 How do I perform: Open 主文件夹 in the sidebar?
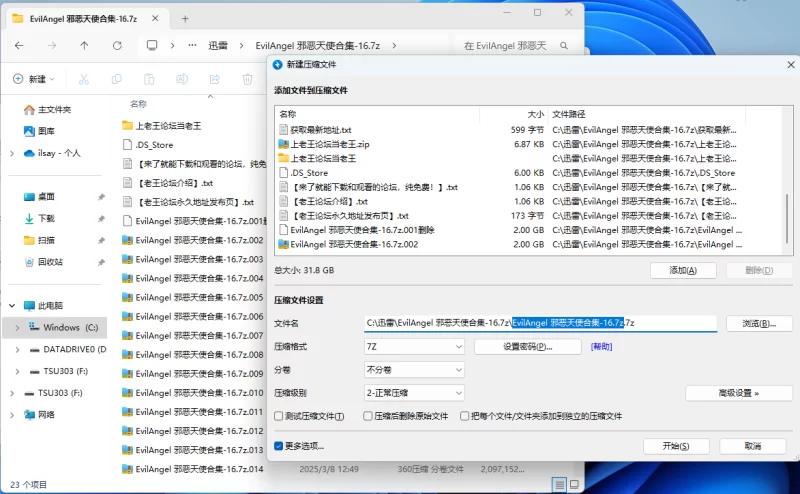click(55, 110)
